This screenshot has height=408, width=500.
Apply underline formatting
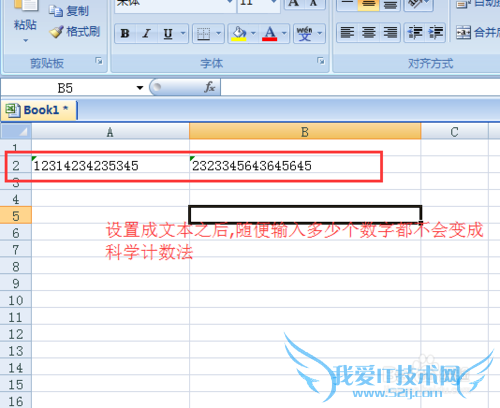coord(168,33)
